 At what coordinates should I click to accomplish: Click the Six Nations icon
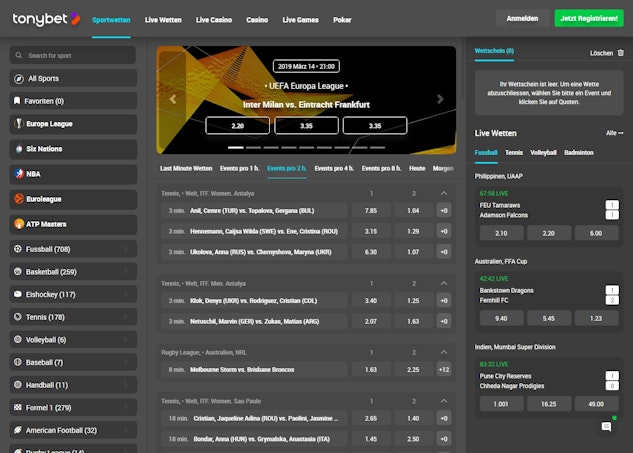(x=19, y=149)
